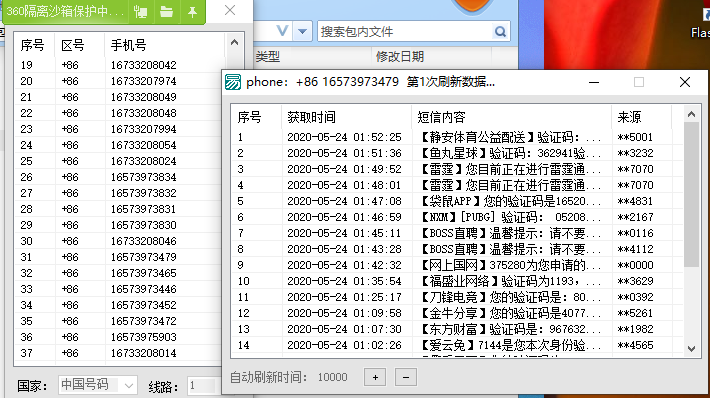Select phone number 16573973479 row

[x=119, y=257]
